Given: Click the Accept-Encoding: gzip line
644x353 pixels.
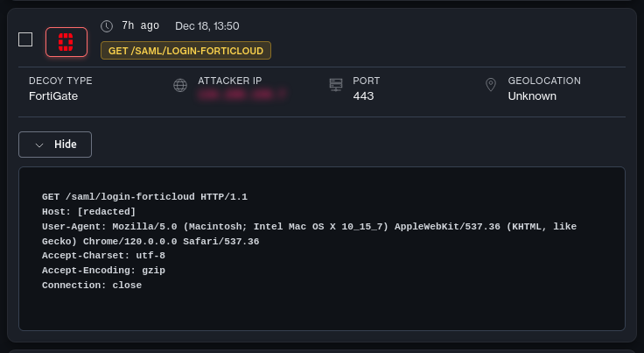Looking at the screenshot, I should (103, 271).
